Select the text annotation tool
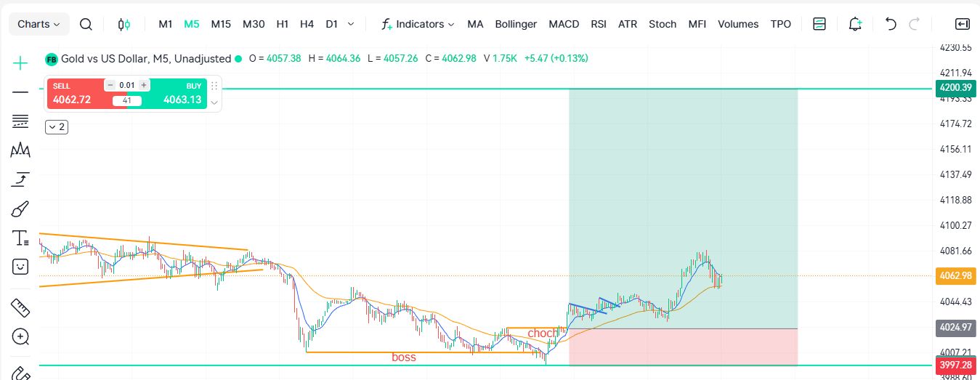Image resolution: width=980 pixels, height=380 pixels. coord(20,238)
